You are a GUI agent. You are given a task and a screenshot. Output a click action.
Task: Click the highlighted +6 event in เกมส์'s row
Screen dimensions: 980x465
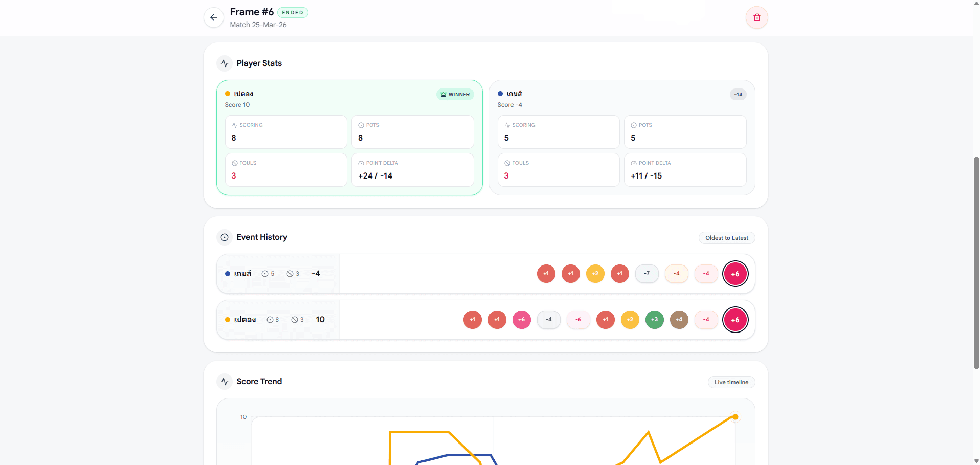tap(735, 274)
